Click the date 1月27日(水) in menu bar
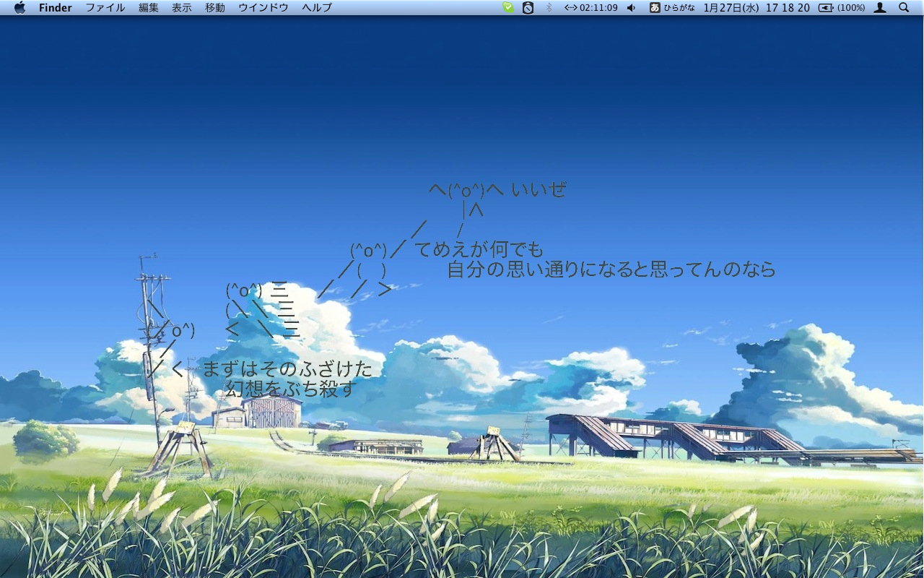The image size is (924, 578). pos(731,8)
